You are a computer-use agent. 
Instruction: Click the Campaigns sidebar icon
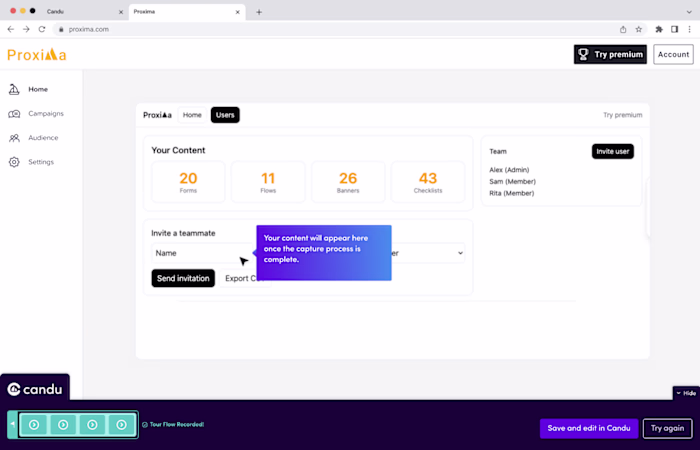tap(14, 114)
